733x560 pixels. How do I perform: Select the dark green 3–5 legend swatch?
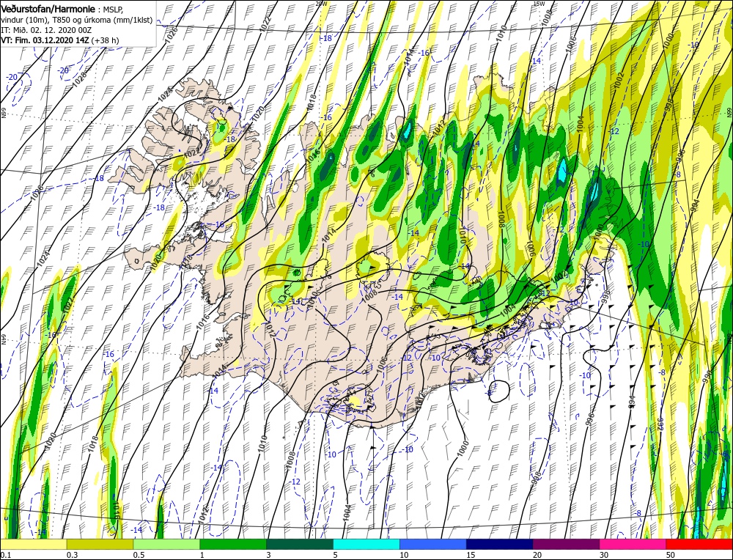tap(300, 544)
